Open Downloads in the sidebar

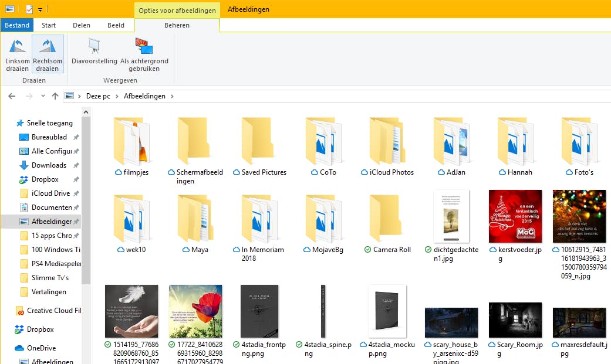[49, 165]
